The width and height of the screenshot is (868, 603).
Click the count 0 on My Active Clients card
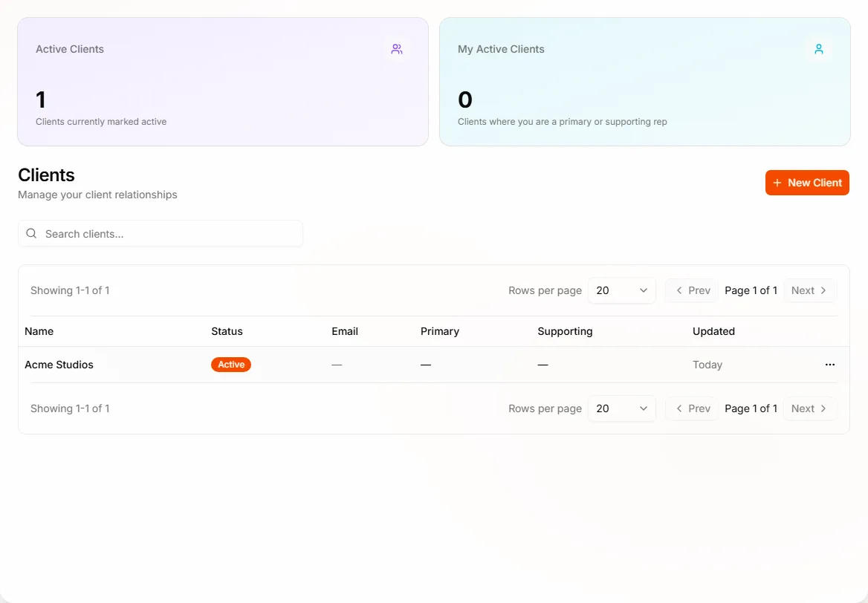[x=465, y=100]
